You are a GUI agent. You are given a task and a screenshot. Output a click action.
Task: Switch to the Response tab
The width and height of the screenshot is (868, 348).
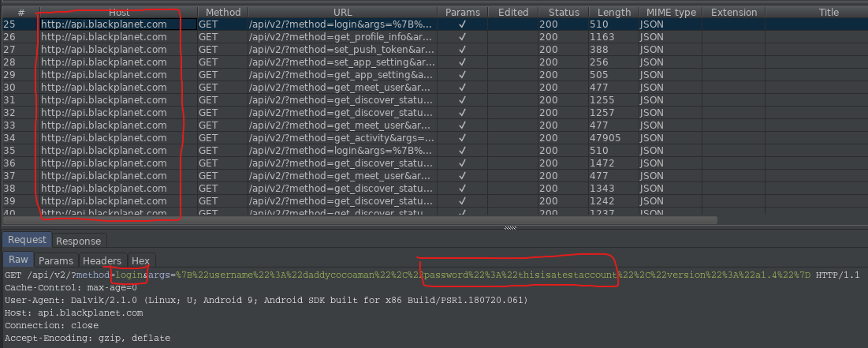[78, 241]
